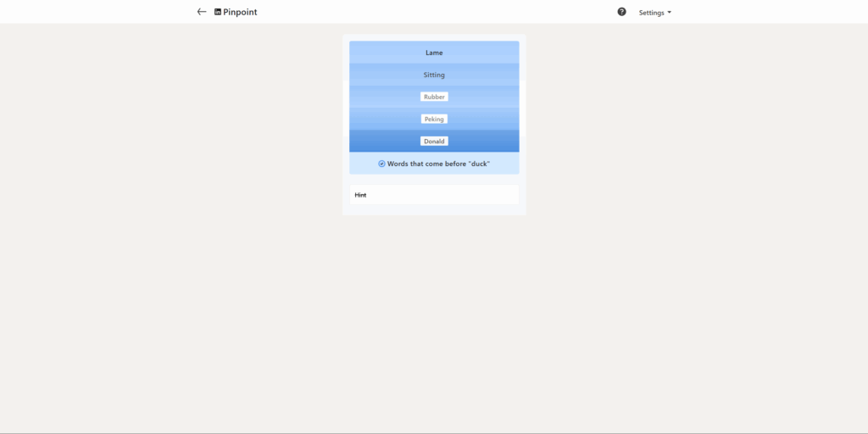Click blank header space left of help icon
This screenshot has width=868, height=434.
509,12
